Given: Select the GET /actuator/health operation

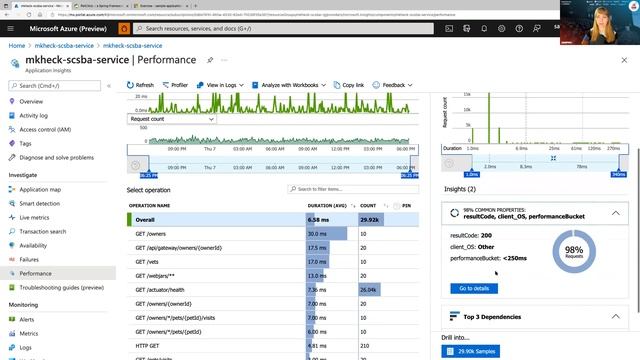Looking at the screenshot, I should click(273, 290).
